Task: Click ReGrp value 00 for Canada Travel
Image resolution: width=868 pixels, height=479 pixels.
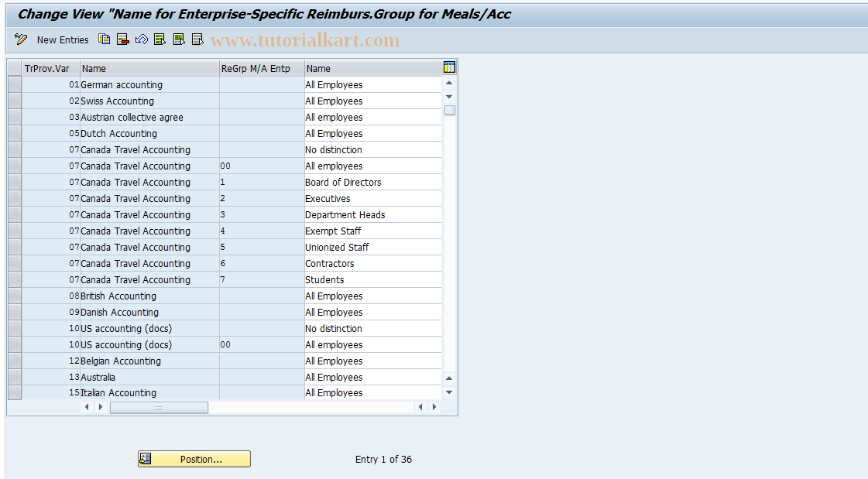Action: pyautogui.click(x=262, y=166)
